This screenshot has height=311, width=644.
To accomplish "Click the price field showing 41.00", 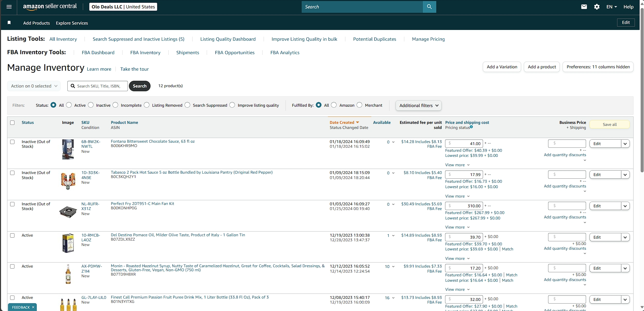I will (x=464, y=143).
